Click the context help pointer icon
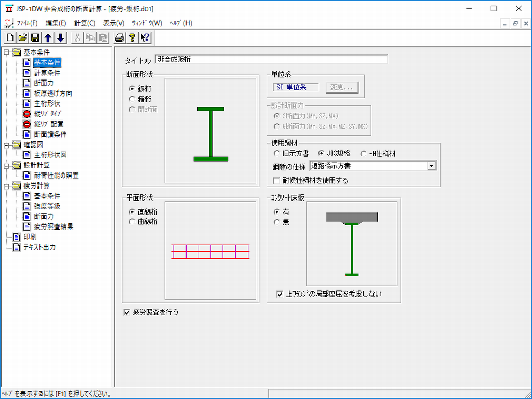This screenshot has height=399, width=532. coord(144,37)
